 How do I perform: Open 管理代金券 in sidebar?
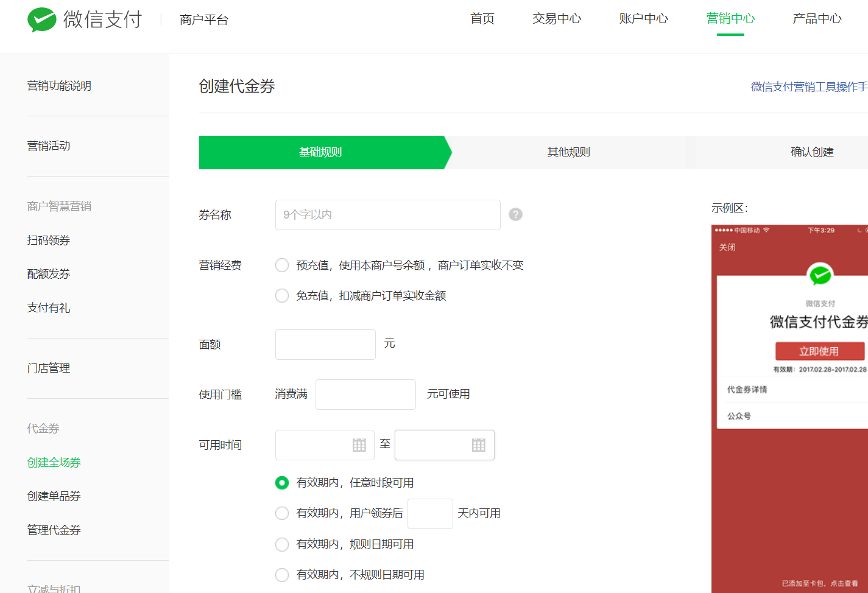(54, 530)
